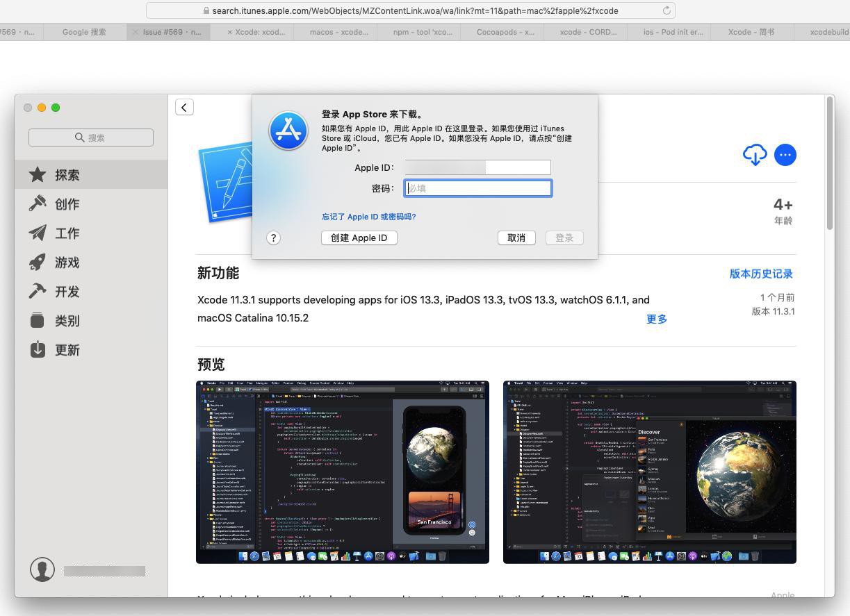
Task: Click the back chevron button
Action: [184, 107]
